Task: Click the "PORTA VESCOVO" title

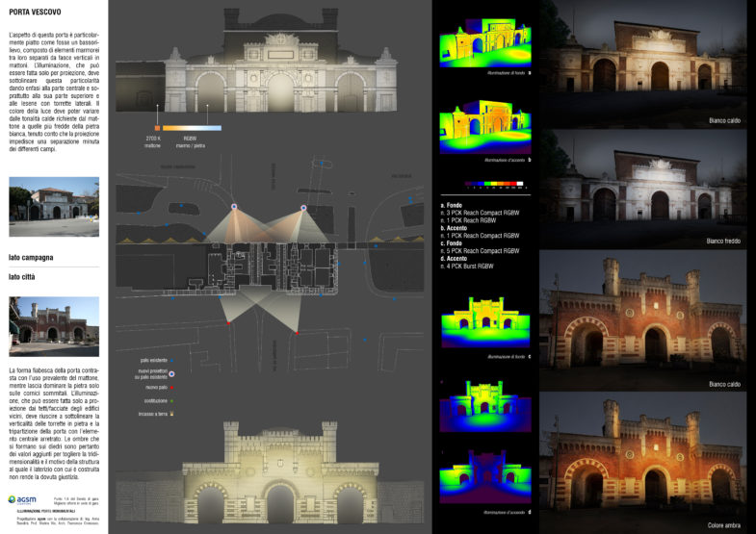Action: tap(35, 13)
